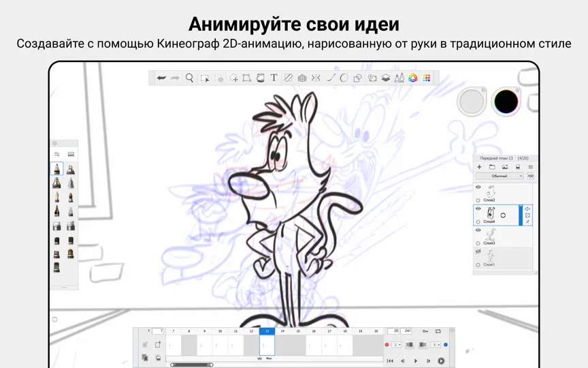Viewport: 588px width, 368px height.
Task: Hide layer Слой3 with eye icon
Action: [478, 230]
